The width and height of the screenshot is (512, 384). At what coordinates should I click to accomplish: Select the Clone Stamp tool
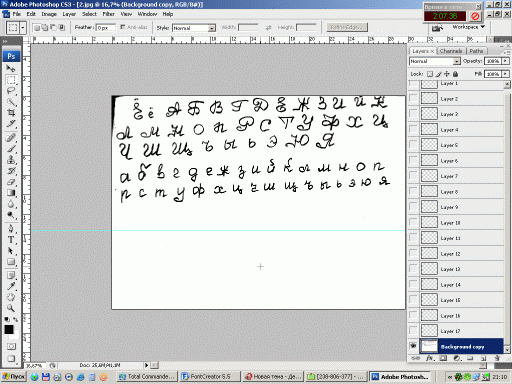(x=11, y=160)
